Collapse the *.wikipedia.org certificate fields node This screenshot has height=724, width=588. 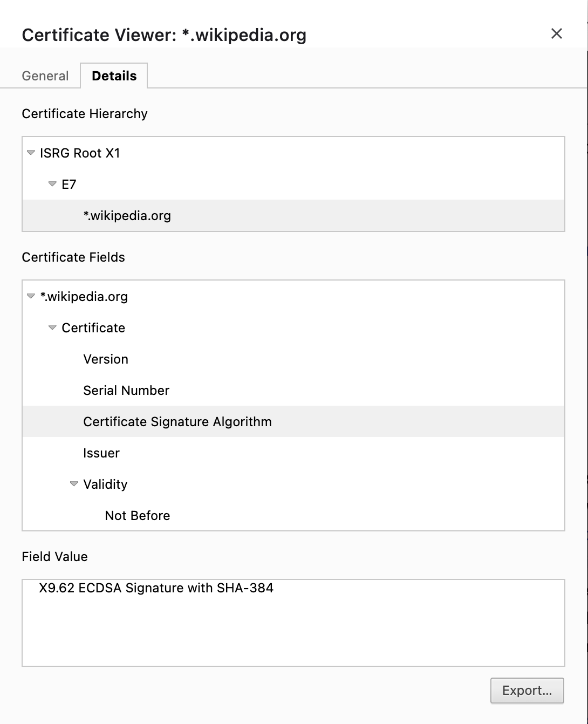pyautogui.click(x=31, y=296)
